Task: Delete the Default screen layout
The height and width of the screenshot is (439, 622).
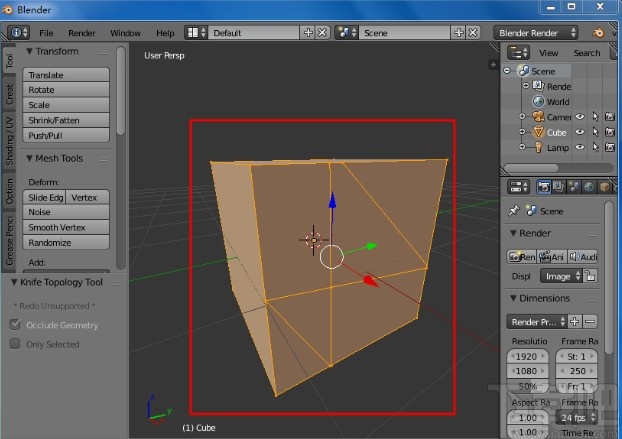Action: pyautogui.click(x=322, y=33)
